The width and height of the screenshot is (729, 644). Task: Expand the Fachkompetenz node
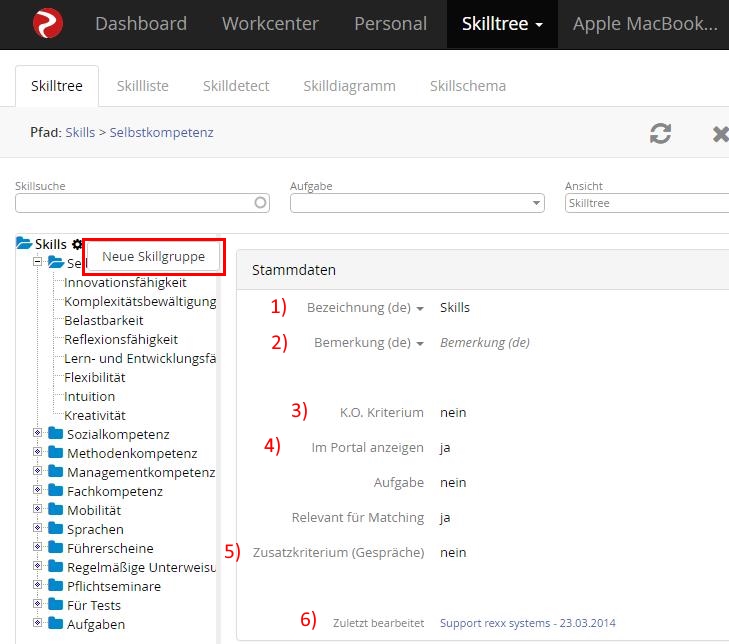coord(38,490)
